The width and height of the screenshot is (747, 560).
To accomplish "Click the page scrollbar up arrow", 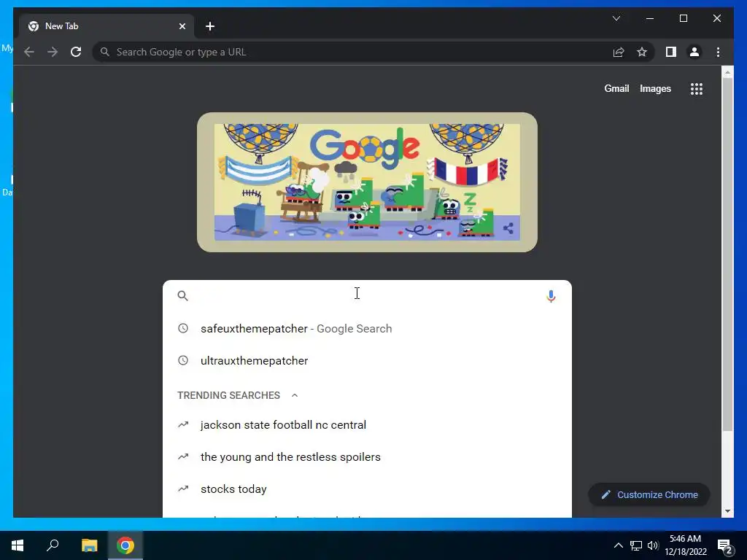I will coord(727,72).
